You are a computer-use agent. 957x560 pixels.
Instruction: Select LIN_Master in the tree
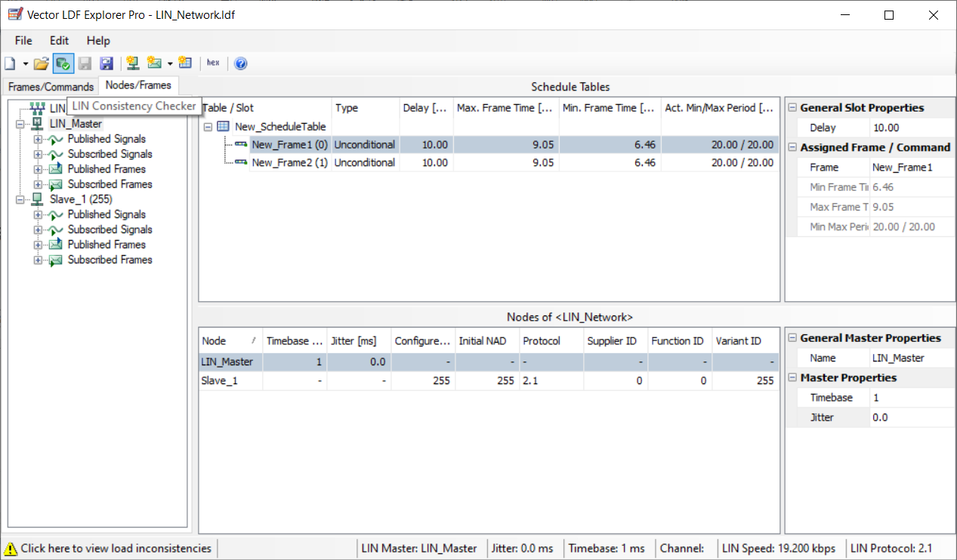tap(76, 124)
